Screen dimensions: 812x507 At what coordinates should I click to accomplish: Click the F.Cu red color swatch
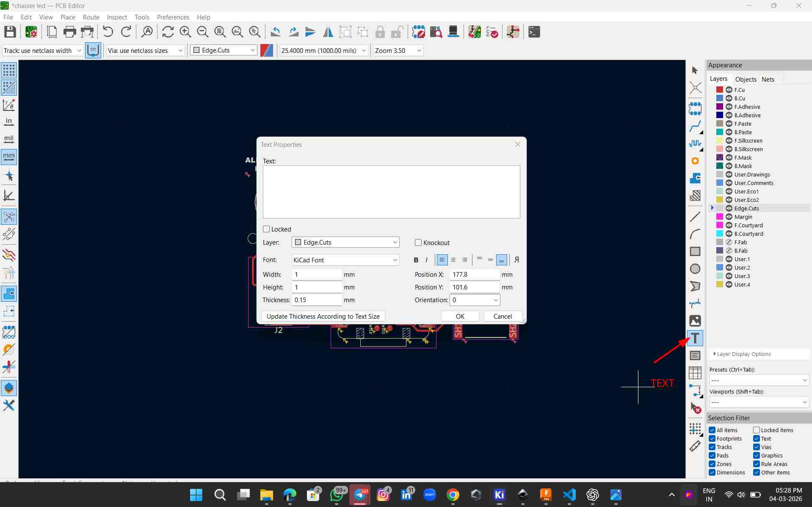pyautogui.click(x=720, y=90)
